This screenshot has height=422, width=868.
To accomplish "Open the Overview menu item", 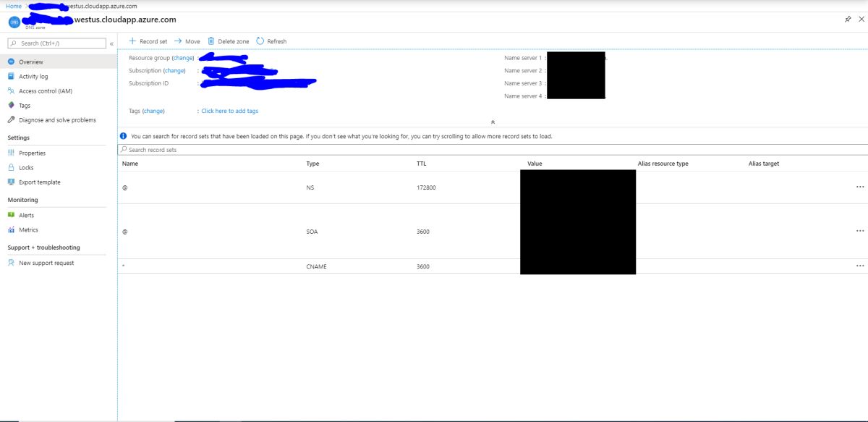I will [31, 62].
